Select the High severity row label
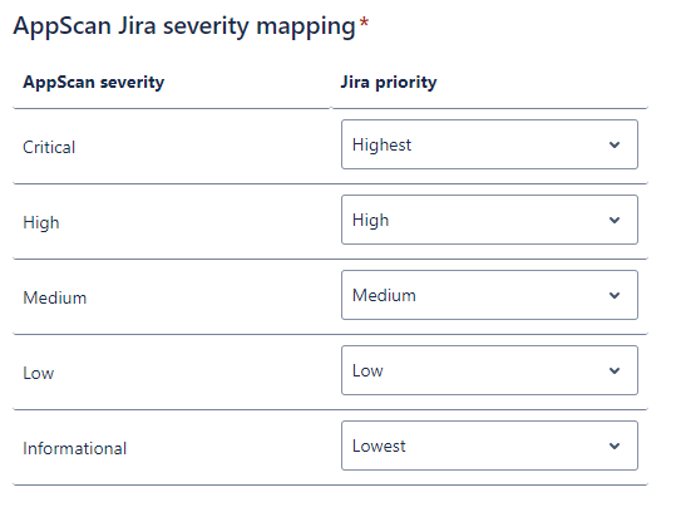 (41, 222)
